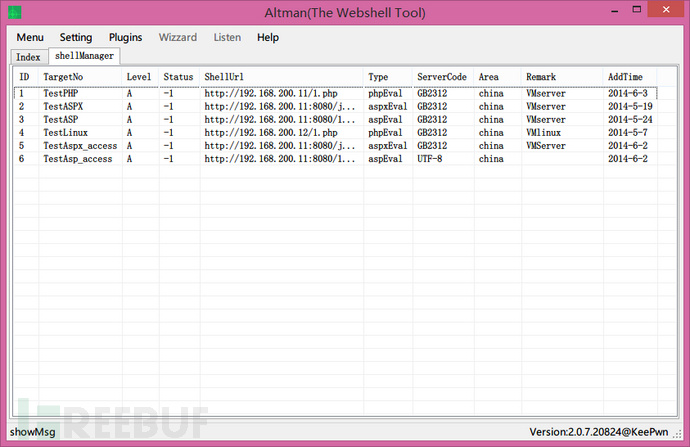
Task: Click the window resize grip in status bar
Action: [677, 433]
